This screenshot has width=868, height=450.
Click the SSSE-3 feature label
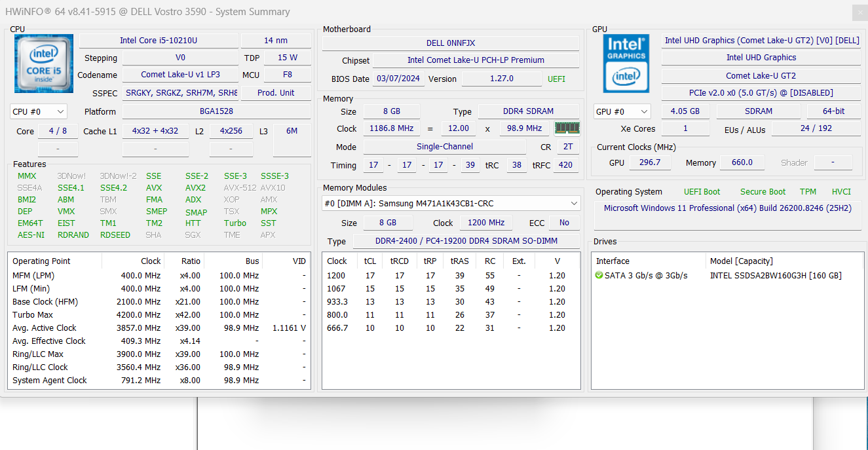pos(274,176)
